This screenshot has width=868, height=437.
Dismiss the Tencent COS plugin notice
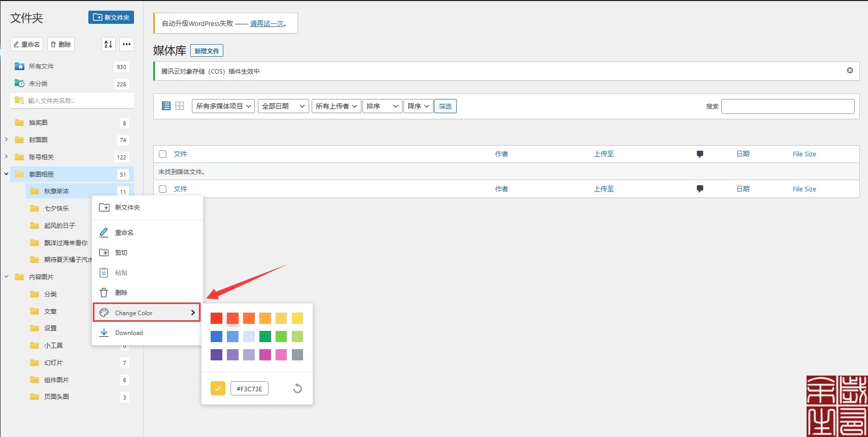[850, 71]
